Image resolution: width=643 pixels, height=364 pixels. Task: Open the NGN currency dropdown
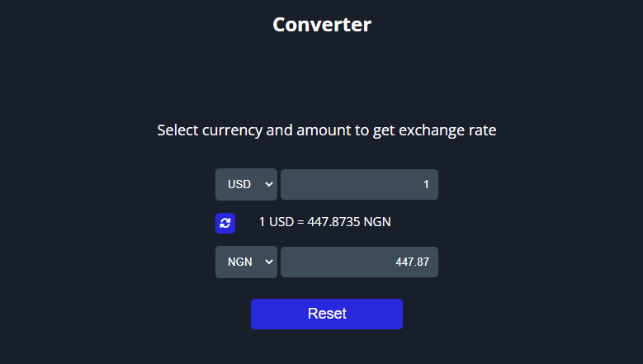(x=247, y=262)
